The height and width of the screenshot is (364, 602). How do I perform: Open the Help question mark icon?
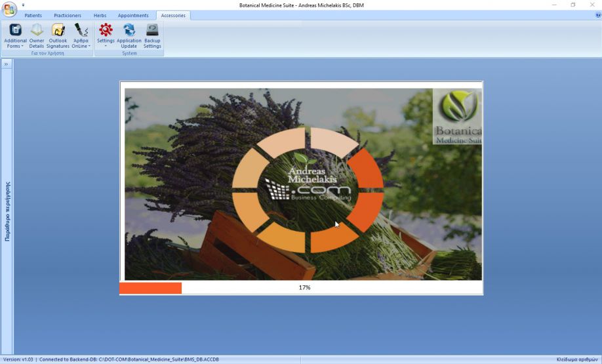[598, 15]
